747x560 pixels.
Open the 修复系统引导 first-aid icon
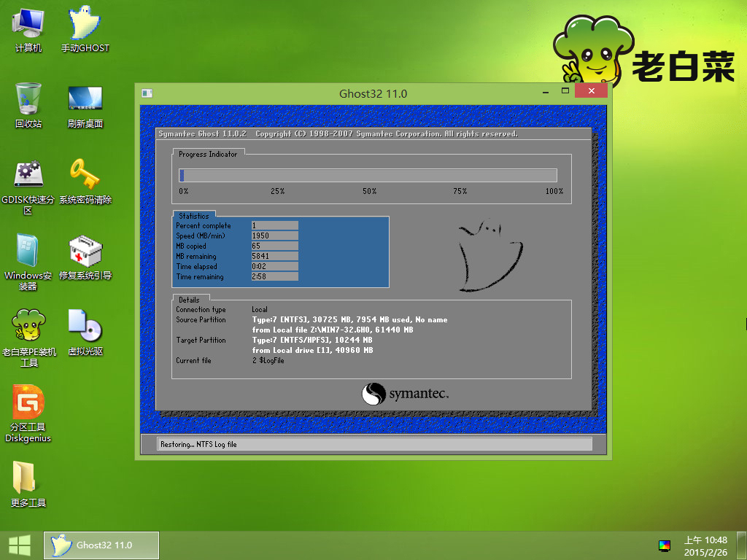coord(85,257)
